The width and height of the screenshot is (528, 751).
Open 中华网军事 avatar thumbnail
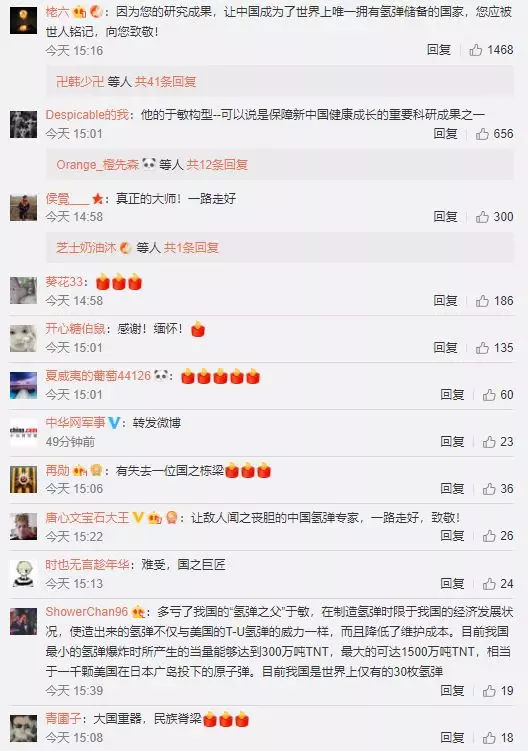click(23, 432)
